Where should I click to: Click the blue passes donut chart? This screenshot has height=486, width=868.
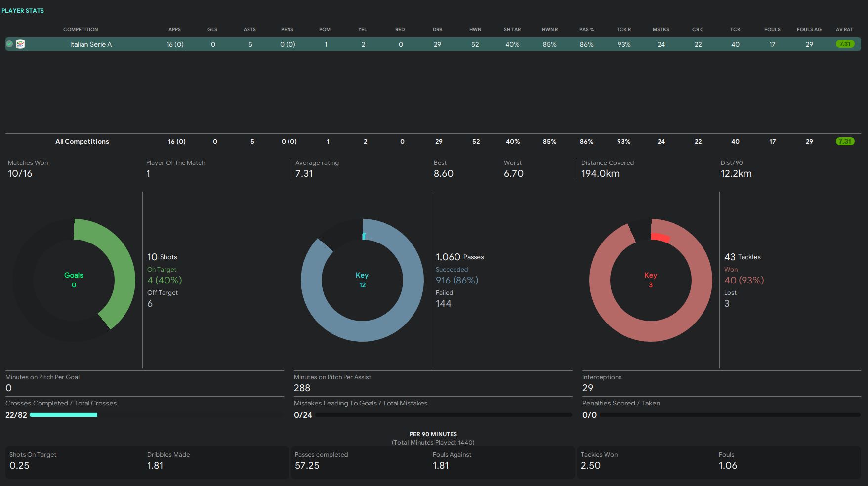click(x=362, y=330)
